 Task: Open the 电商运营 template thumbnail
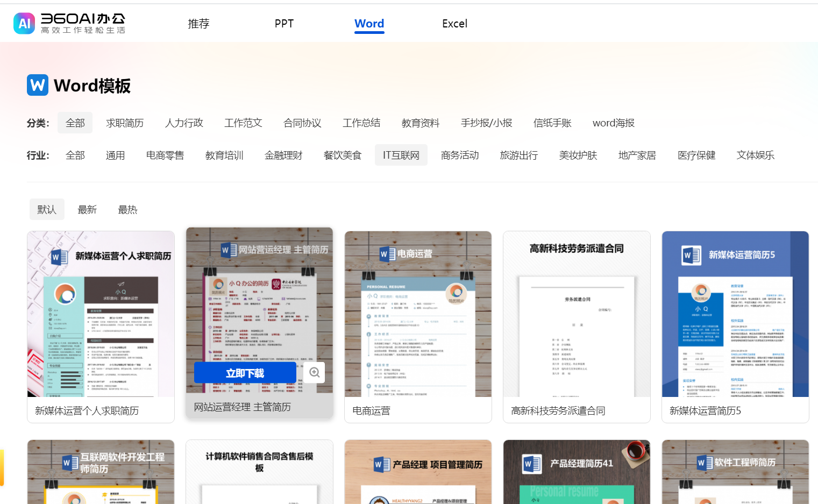[x=417, y=312]
